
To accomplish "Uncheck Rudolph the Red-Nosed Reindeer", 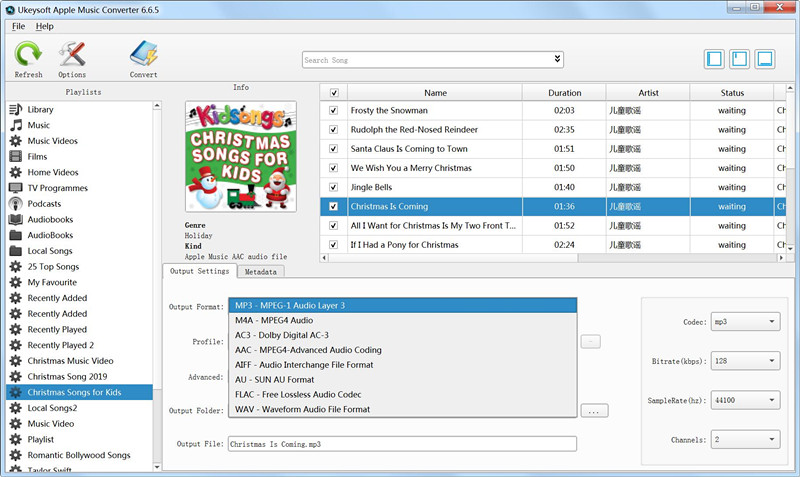I will [x=333, y=130].
